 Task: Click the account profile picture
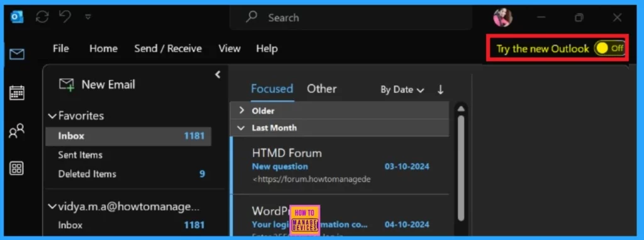click(x=502, y=17)
